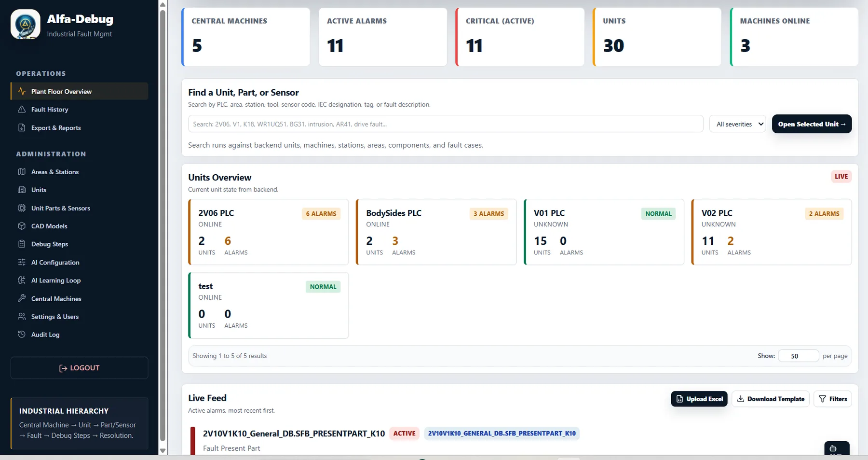Click the Upload Excel button
The width and height of the screenshot is (868, 460).
click(x=699, y=399)
